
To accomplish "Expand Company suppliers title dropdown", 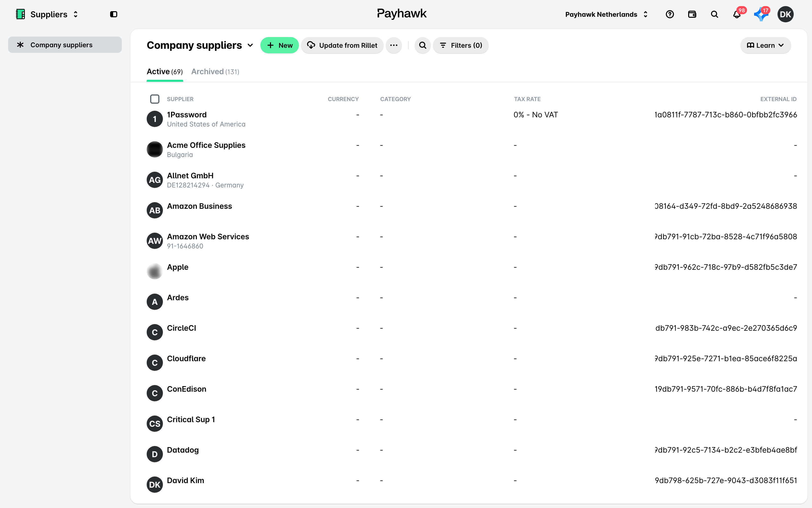I will (x=250, y=45).
